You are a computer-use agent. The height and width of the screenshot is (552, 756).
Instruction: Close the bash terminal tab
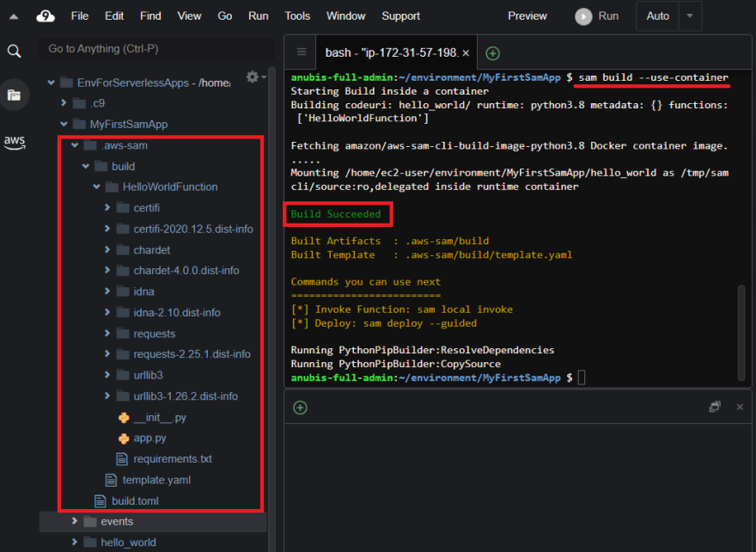coord(466,53)
